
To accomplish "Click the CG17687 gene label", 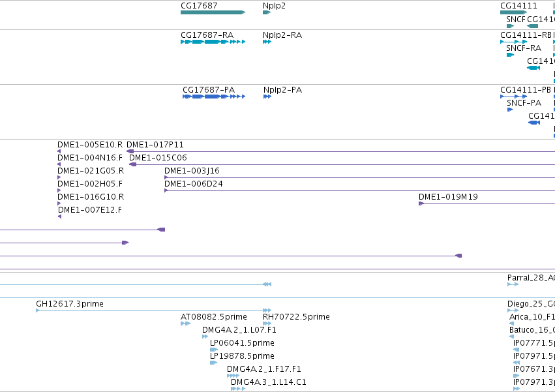I will (199, 6).
